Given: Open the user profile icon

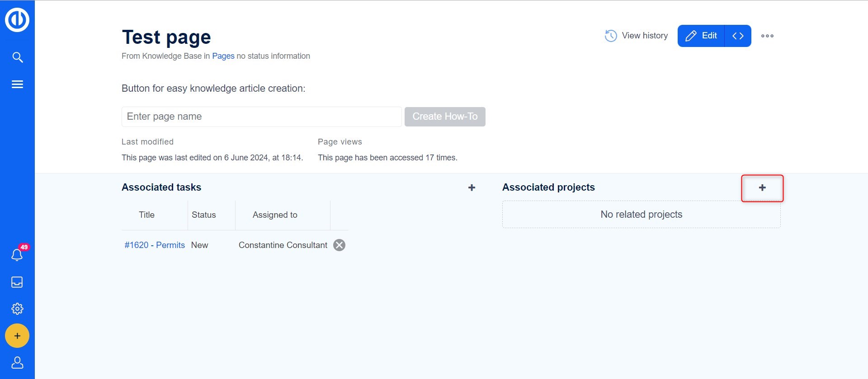Looking at the screenshot, I should pyautogui.click(x=17, y=363).
